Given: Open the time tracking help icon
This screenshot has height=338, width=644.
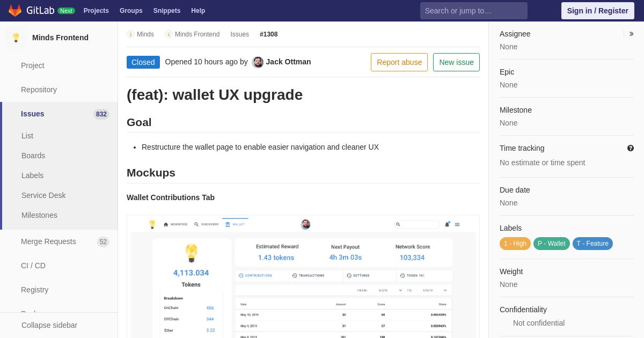Looking at the screenshot, I should 631,148.
